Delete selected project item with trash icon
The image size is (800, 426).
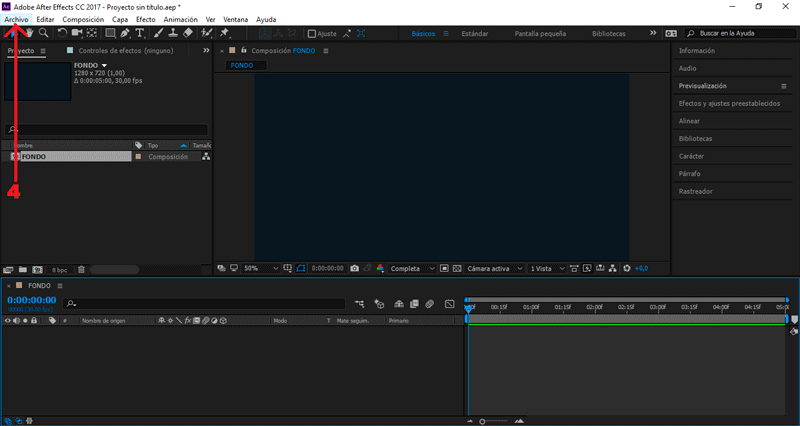tap(81, 269)
